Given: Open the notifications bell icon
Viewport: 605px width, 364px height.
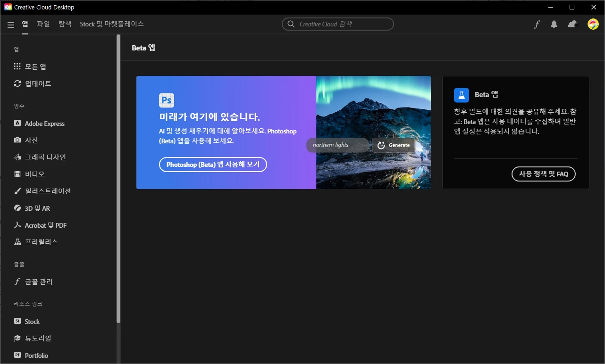Looking at the screenshot, I should (x=554, y=25).
